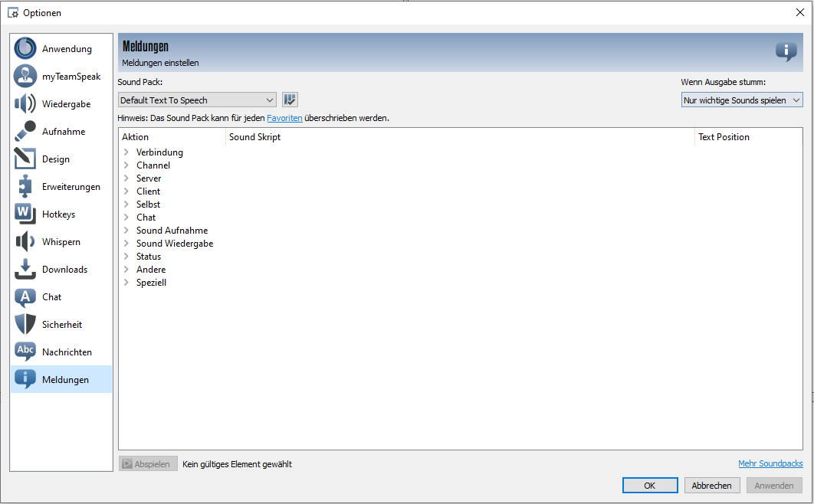Expand the Channel tree node
Screen dimensions: 814x504
coord(126,165)
